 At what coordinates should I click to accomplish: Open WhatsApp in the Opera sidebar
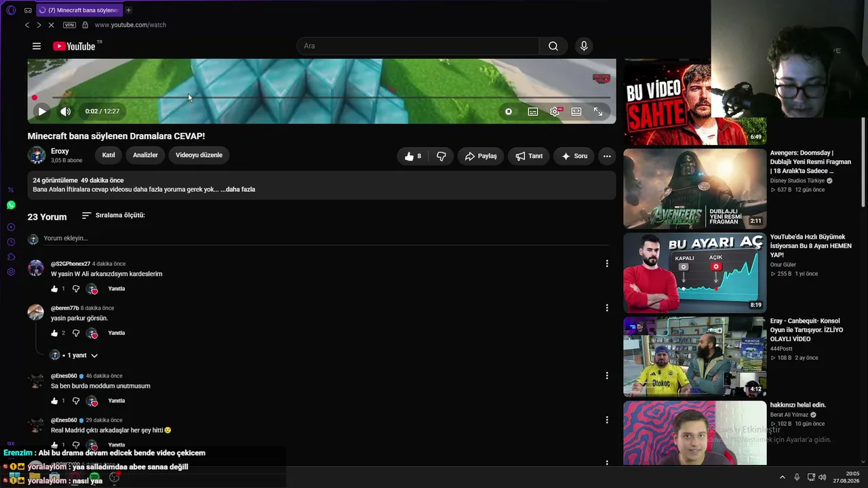pyautogui.click(x=11, y=205)
